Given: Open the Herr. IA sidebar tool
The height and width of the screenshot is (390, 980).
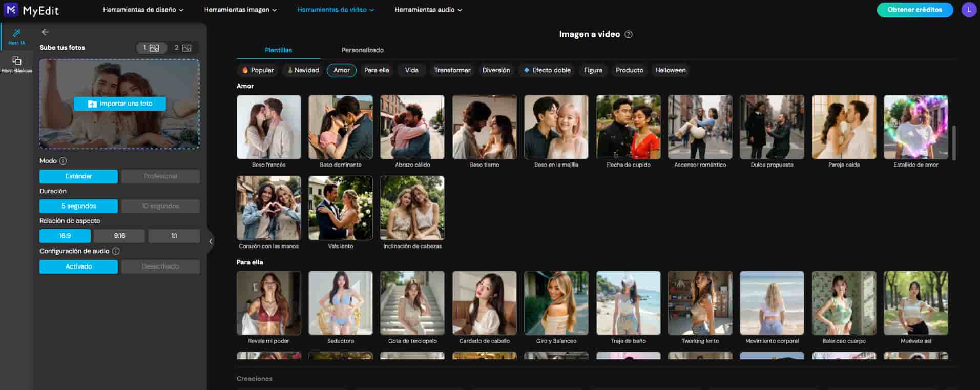Looking at the screenshot, I should 16,37.
